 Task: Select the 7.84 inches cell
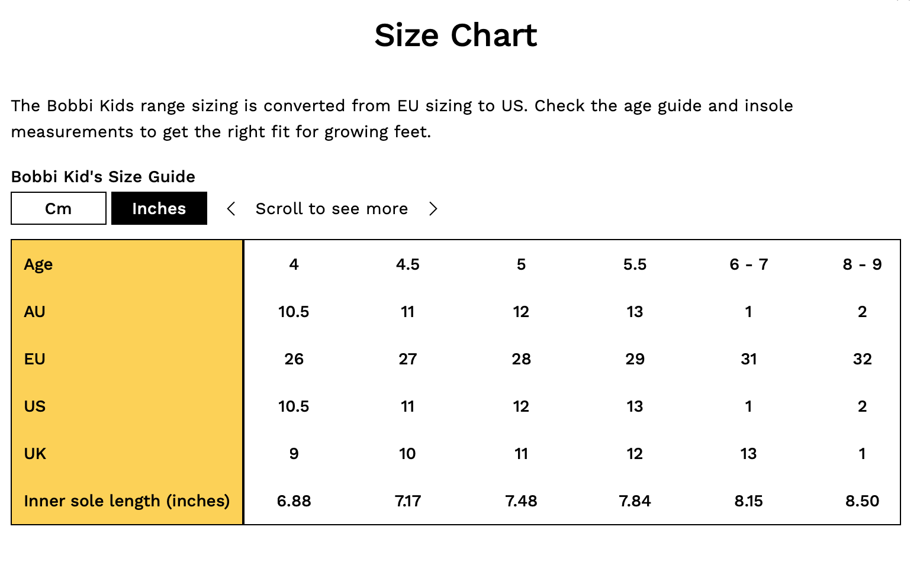635,501
